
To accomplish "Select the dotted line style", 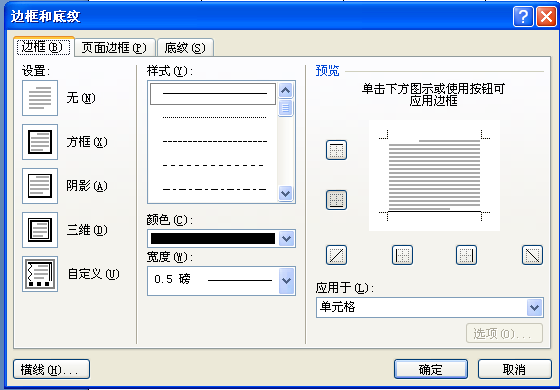I will 214,117.
